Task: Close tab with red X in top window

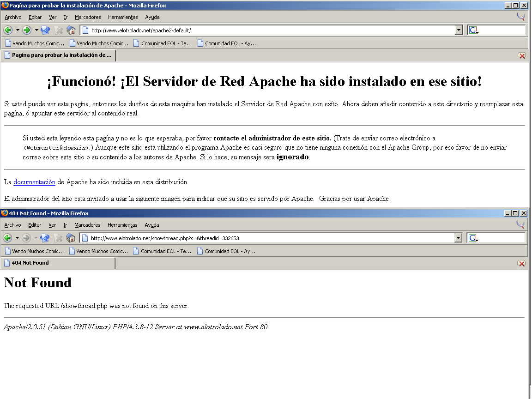Action: (522, 55)
